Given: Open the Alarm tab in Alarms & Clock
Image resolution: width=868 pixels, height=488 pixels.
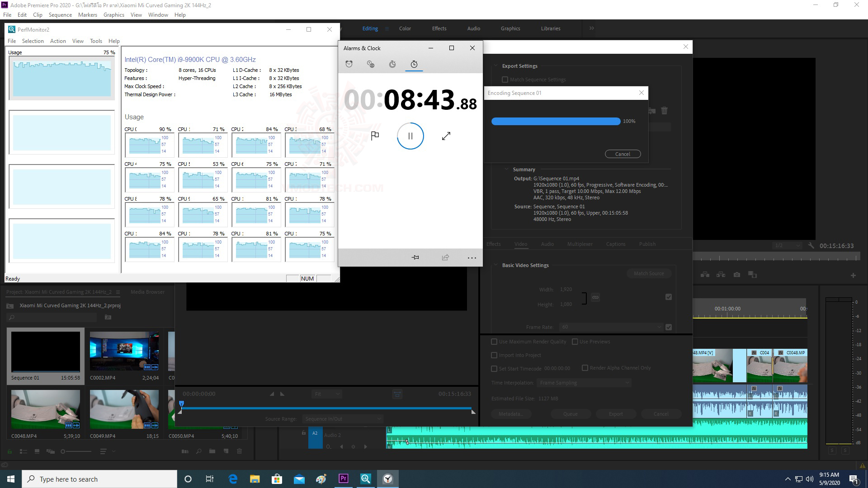Looking at the screenshot, I should pos(349,64).
